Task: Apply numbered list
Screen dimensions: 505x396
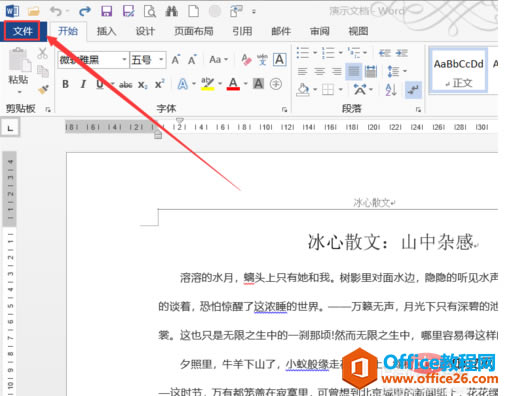Action: [x=328, y=53]
